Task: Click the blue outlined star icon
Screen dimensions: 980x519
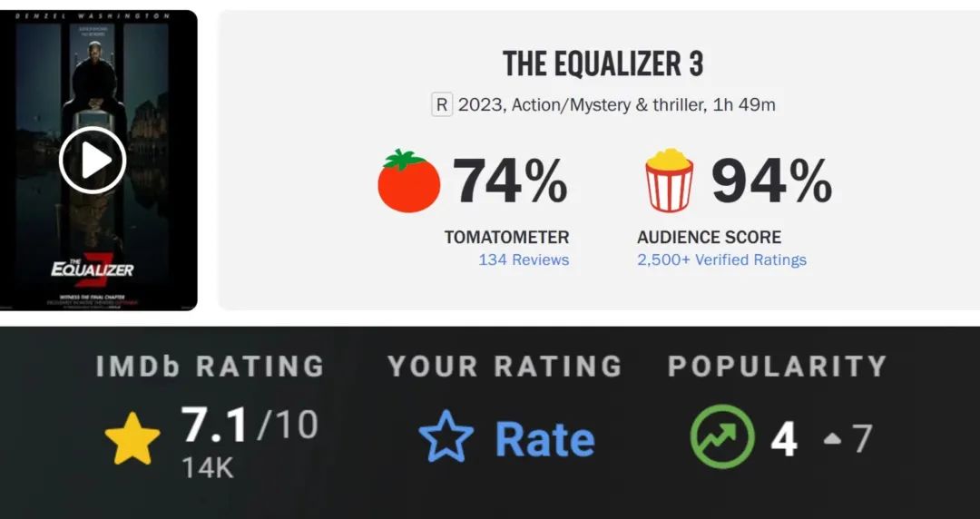Action: pos(446,438)
